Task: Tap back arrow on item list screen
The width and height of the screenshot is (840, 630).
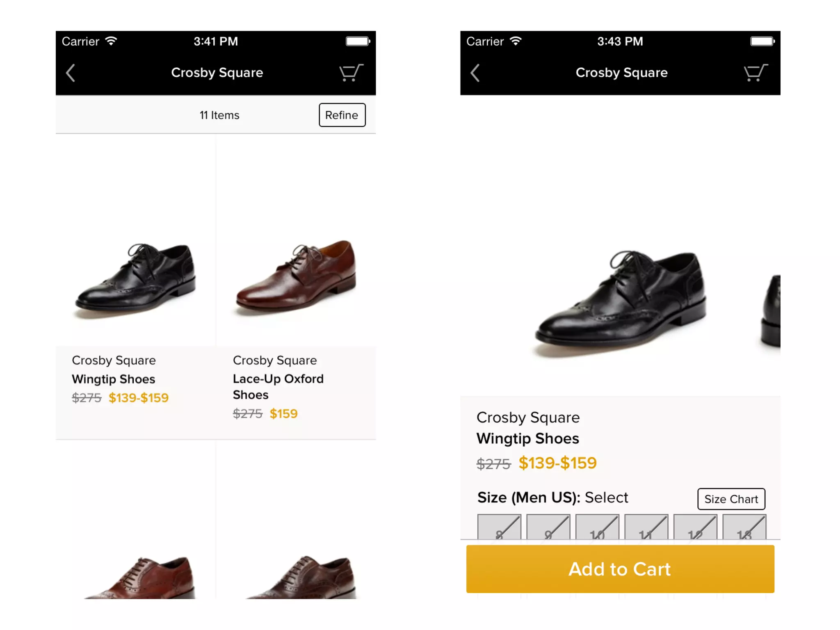Action: 71,73
